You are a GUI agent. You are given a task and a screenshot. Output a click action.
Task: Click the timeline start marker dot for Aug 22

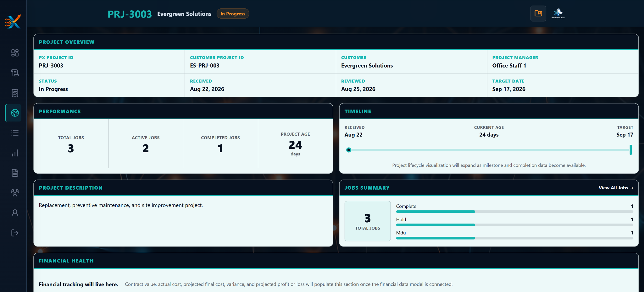(x=349, y=150)
